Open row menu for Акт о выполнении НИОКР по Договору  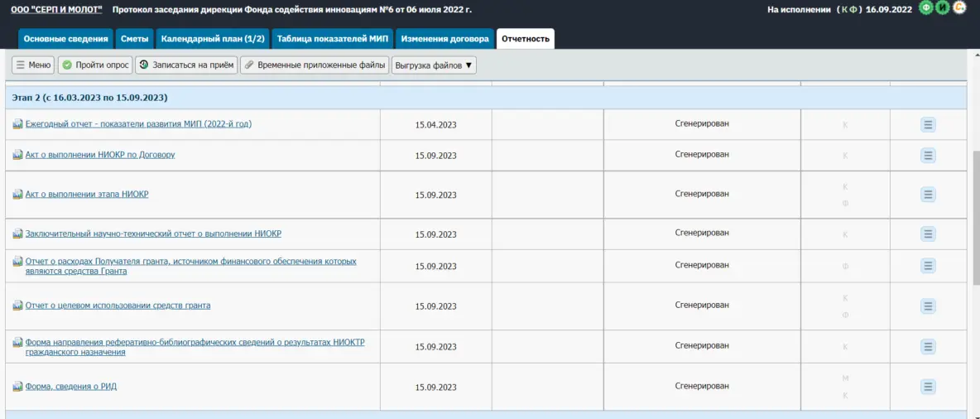point(928,155)
